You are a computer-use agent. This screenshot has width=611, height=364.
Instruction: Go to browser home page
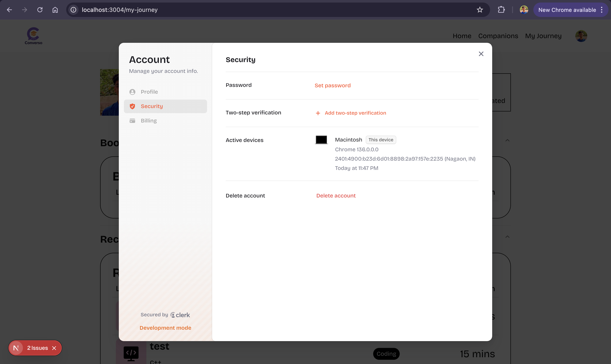(x=55, y=10)
